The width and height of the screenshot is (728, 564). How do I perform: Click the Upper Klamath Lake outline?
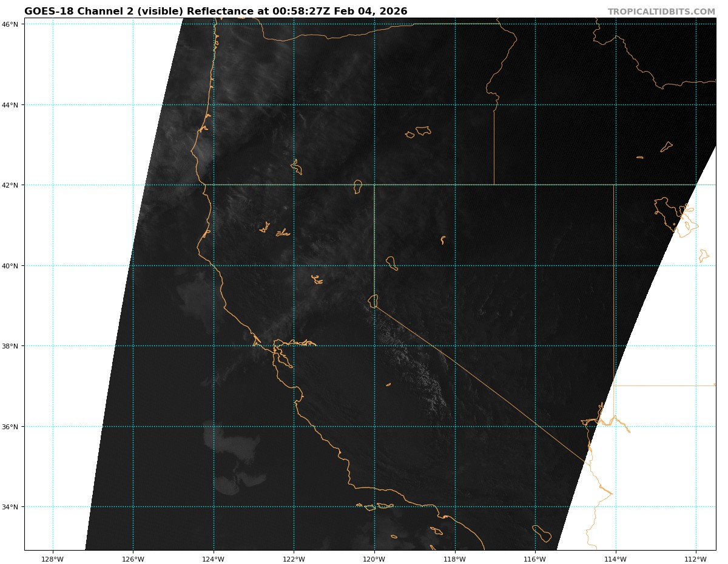(x=296, y=167)
